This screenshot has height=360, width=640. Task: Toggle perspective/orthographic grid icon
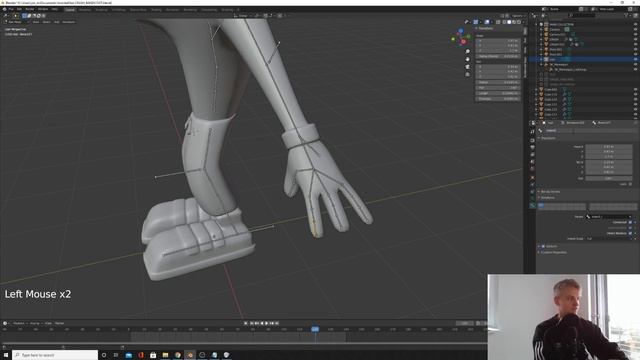[x=467, y=75]
